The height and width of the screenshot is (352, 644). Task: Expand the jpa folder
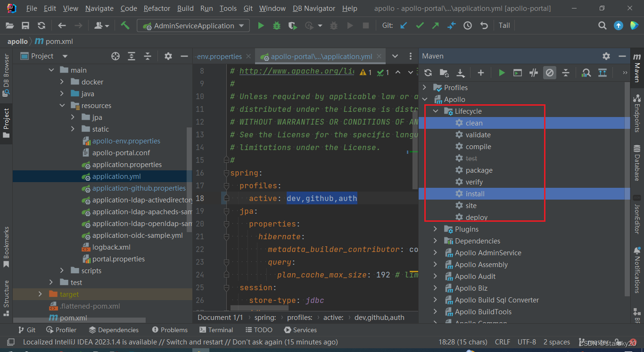coord(73,117)
